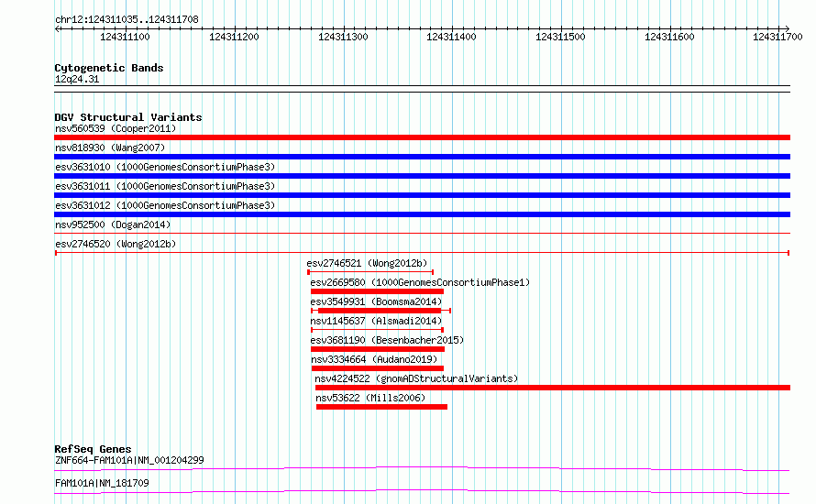Open the esv3631012 variant label
Image resolution: width=816 pixels, height=504 pixels.
pyautogui.click(x=165, y=205)
